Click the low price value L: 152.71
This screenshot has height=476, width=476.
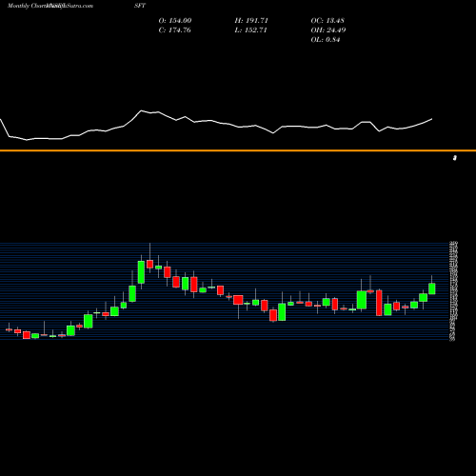click(x=250, y=30)
